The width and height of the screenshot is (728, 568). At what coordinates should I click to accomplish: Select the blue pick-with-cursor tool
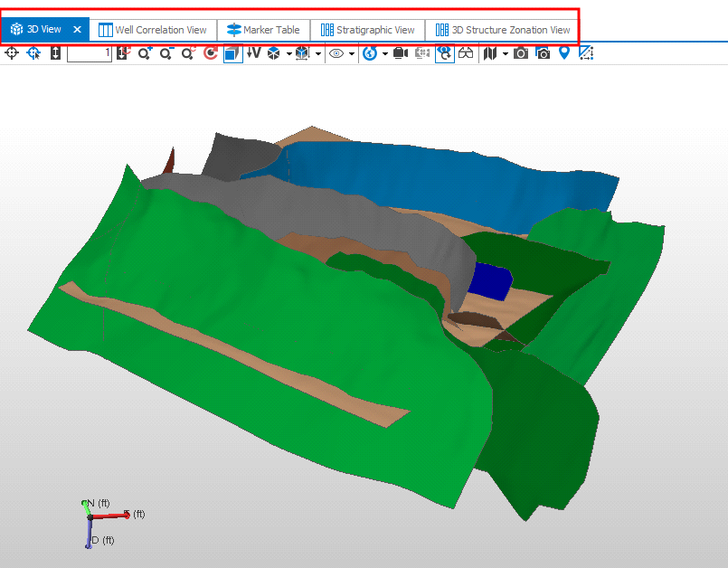(34, 53)
